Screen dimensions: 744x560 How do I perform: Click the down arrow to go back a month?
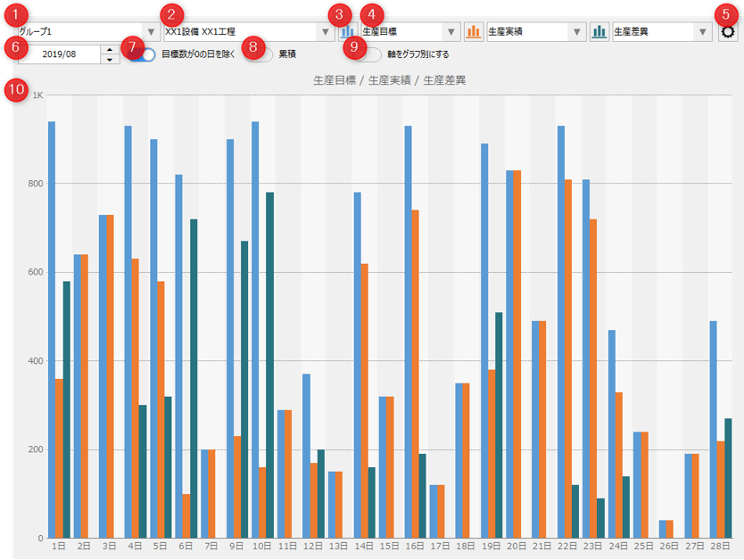coord(109,59)
